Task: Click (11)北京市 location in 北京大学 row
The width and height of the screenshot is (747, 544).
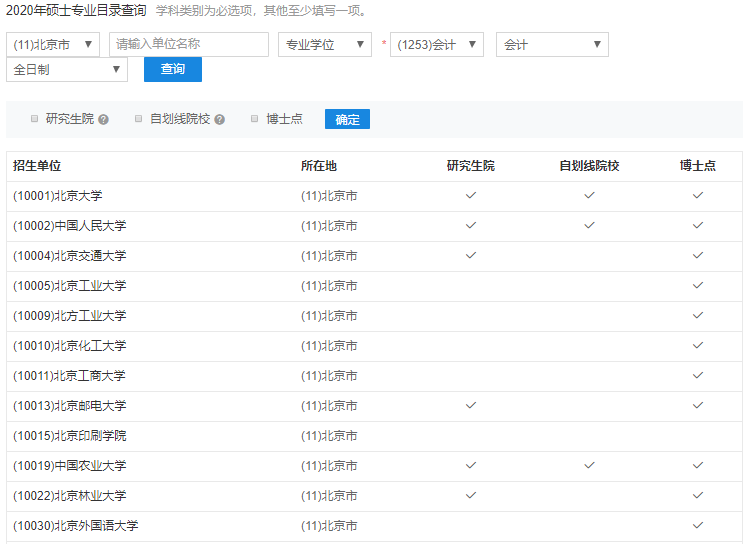Action: 329,196
